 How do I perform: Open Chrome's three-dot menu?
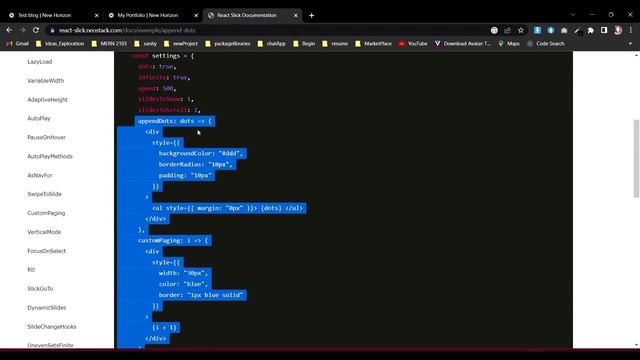(631, 30)
